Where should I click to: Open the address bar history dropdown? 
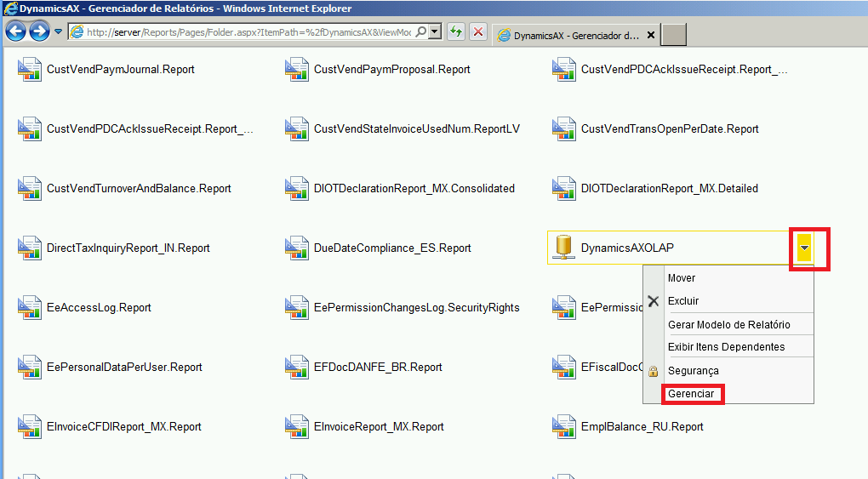pos(435,32)
